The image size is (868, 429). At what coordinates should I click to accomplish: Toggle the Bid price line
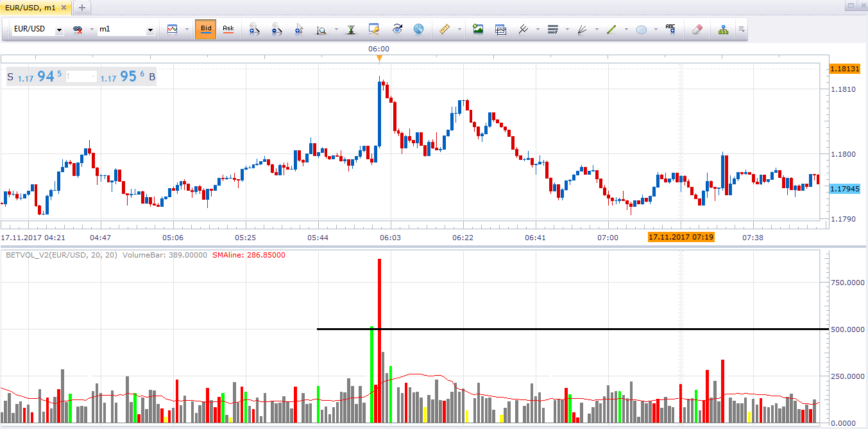206,29
